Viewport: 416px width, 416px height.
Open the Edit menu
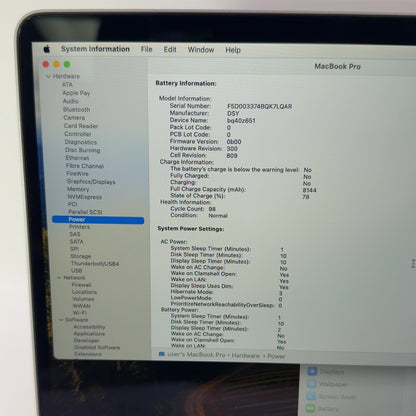pyautogui.click(x=170, y=49)
